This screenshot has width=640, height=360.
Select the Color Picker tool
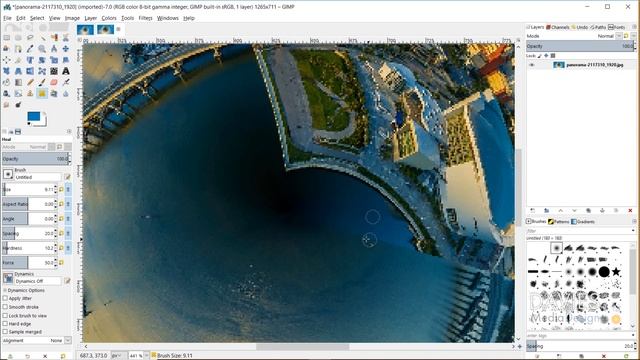(30, 49)
